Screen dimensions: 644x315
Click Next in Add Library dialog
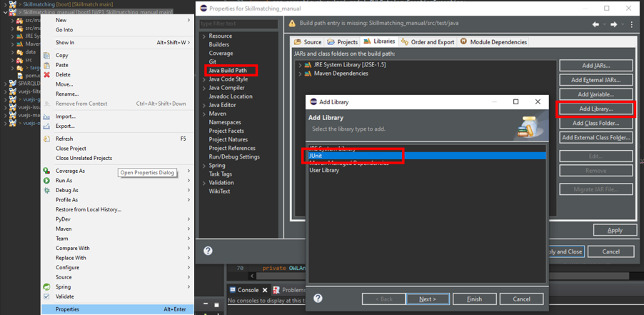(x=428, y=299)
